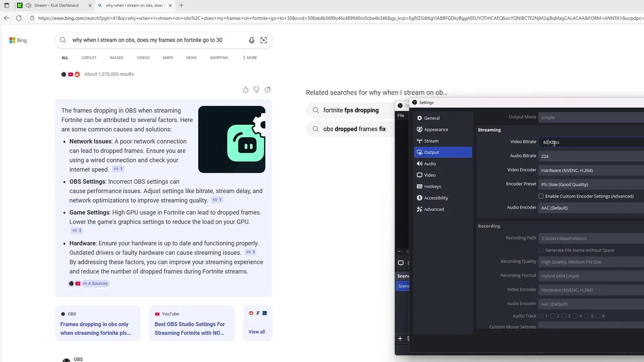Image resolution: width=644 pixels, height=362 pixels.
Task: Toggle Generate File Name without Space
Action: 541,250
